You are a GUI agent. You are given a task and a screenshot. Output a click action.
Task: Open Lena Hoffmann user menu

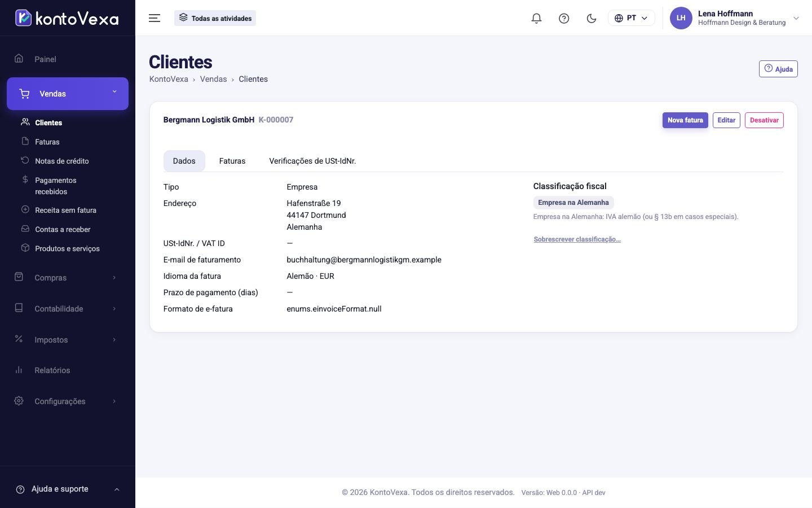click(735, 18)
